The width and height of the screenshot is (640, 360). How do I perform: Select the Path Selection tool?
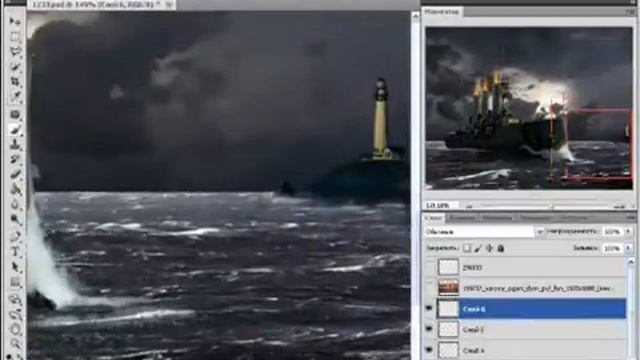coord(15,267)
